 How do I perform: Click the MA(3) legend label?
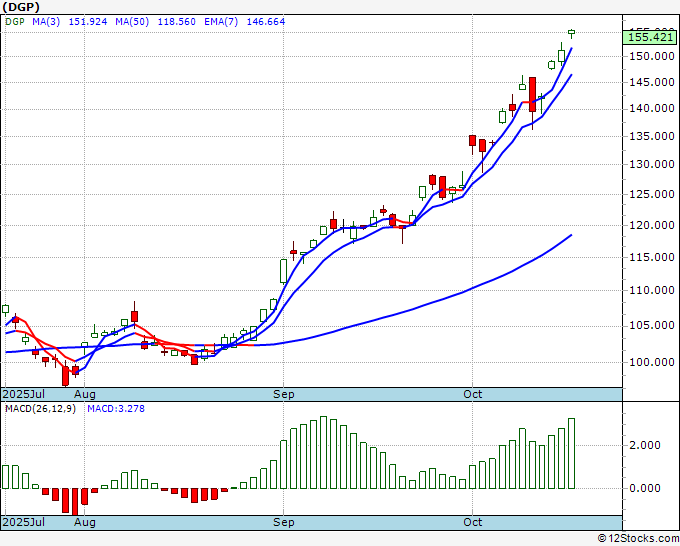[x=46, y=22]
